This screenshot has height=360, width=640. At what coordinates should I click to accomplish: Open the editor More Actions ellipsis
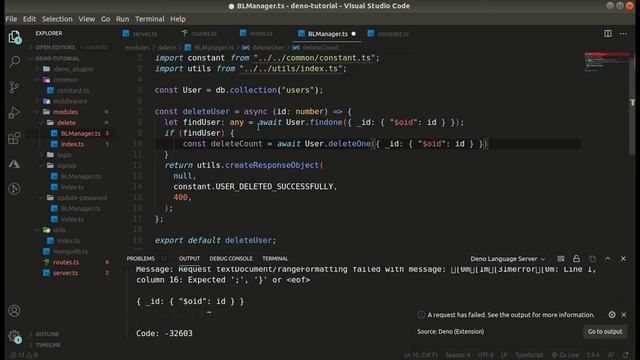point(623,33)
